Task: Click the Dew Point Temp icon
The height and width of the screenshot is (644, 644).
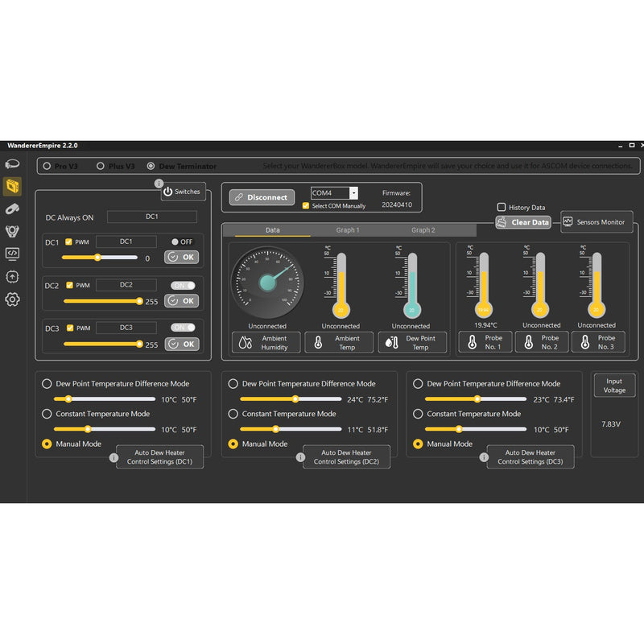Action: point(392,343)
